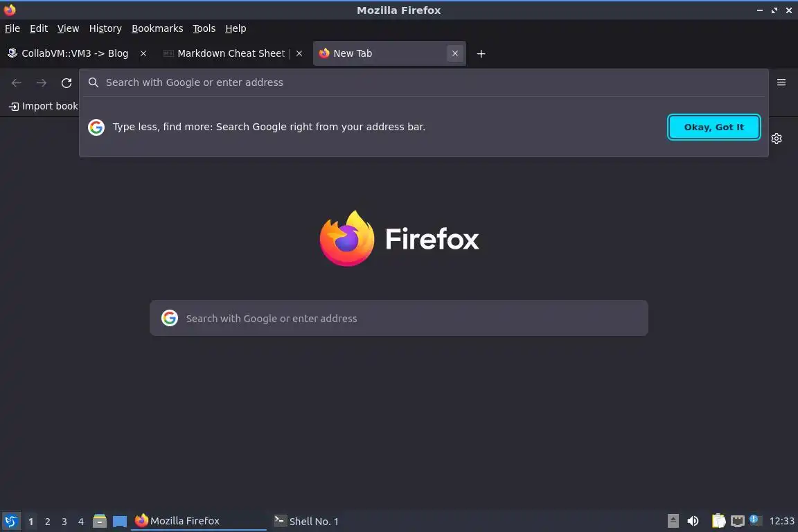This screenshot has height=532, width=798.
Task: Maximize the Firefox window
Action: pos(774,10)
